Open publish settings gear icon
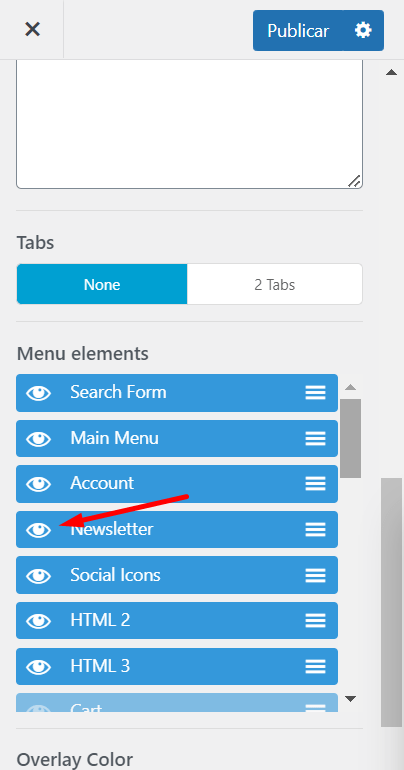Viewport: 404px width, 770px height. click(x=363, y=30)
